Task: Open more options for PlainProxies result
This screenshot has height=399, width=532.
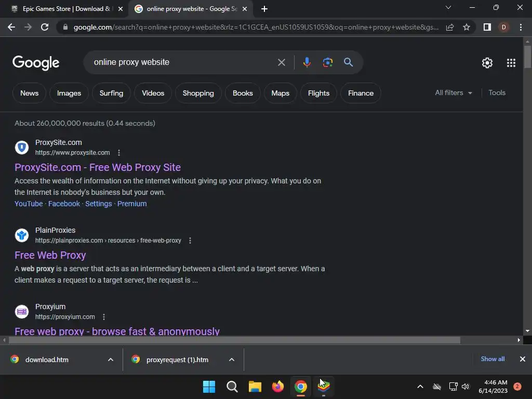Action: 190,241
